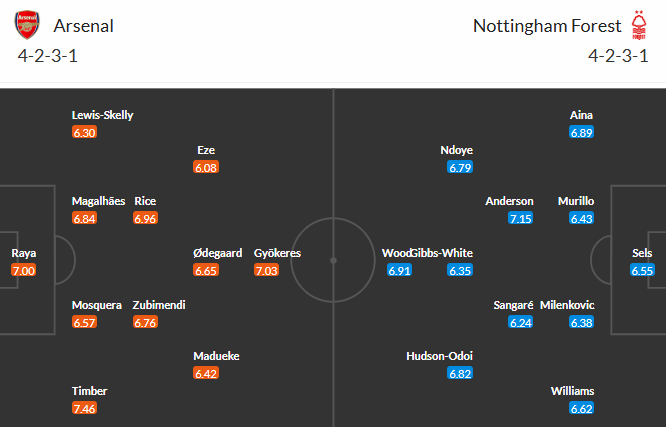Select Milenkovic's 6.38 rating badge

(581, 322)
